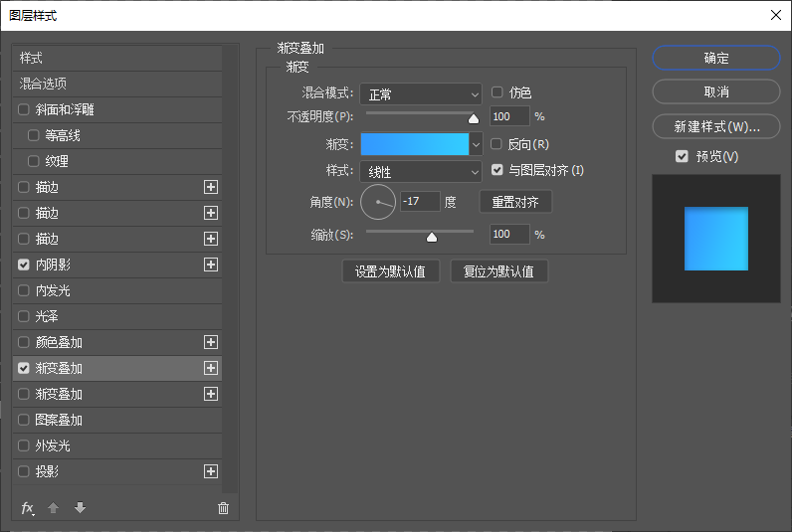
Task: Select the 样式 row in the list
Action: (x=117, y=58)
